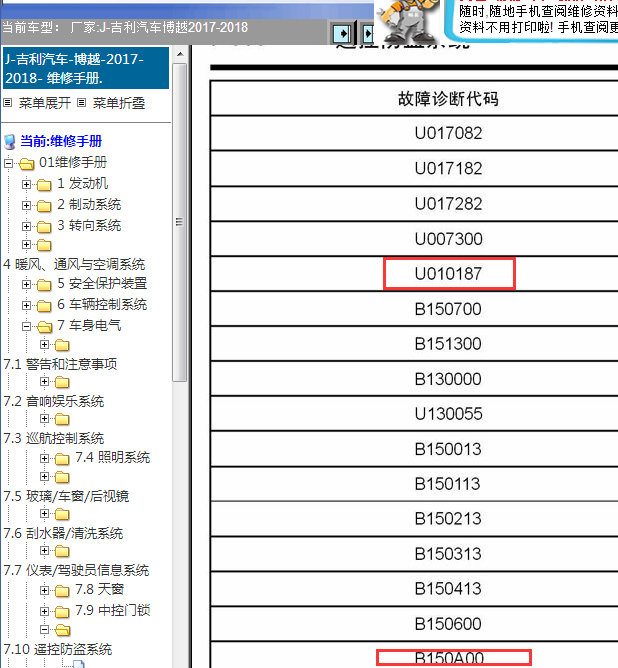The width and height of the screenshot is (618, 668).
Task: Click fault code B150700
Action: [448, 309]
